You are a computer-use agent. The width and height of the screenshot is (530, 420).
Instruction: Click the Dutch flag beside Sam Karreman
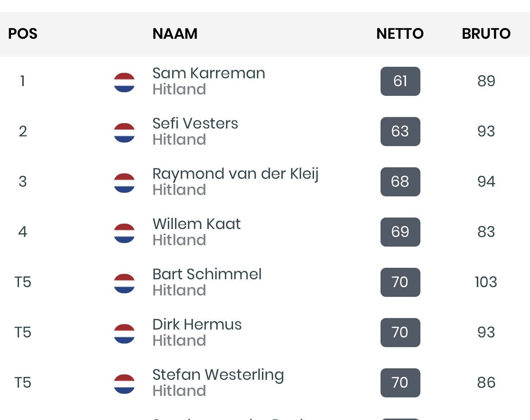(x=124, y=83)
